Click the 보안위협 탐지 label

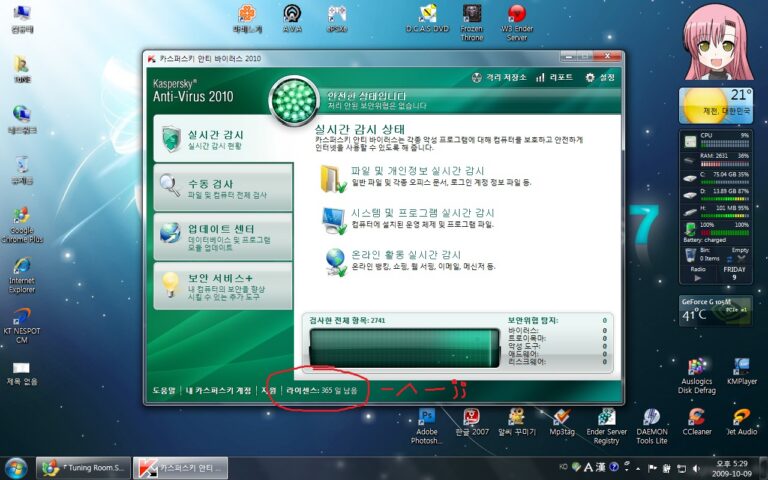[x=532, y=320]
